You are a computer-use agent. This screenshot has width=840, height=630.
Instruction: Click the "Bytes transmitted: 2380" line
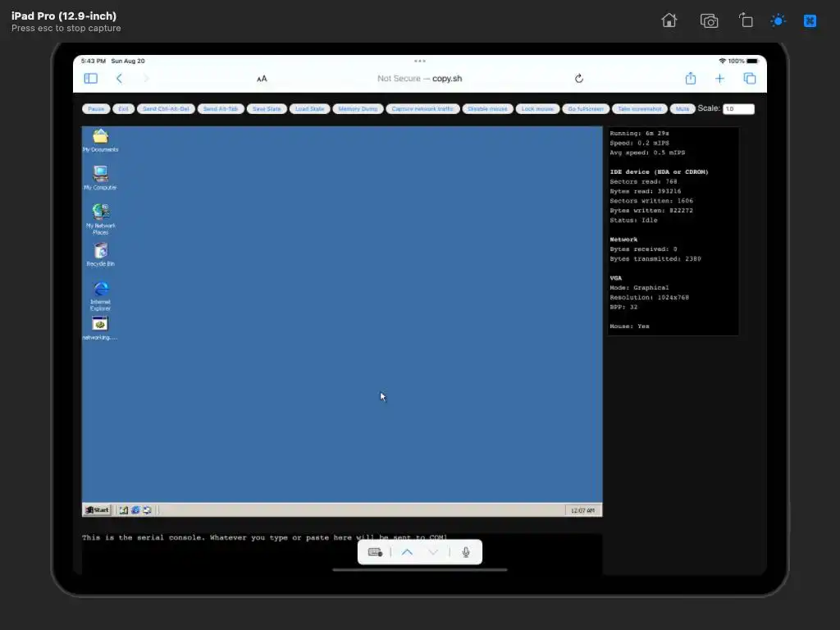click(655, 258)
